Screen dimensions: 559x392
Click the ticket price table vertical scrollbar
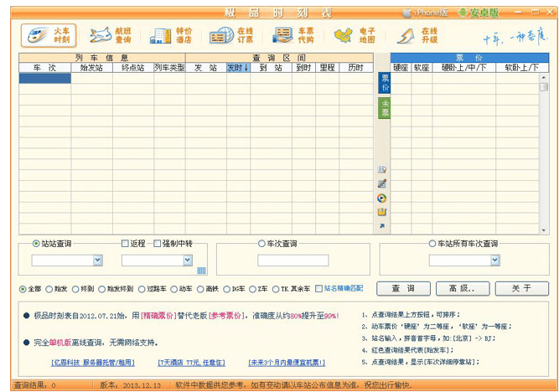click(x=544, y=151)
